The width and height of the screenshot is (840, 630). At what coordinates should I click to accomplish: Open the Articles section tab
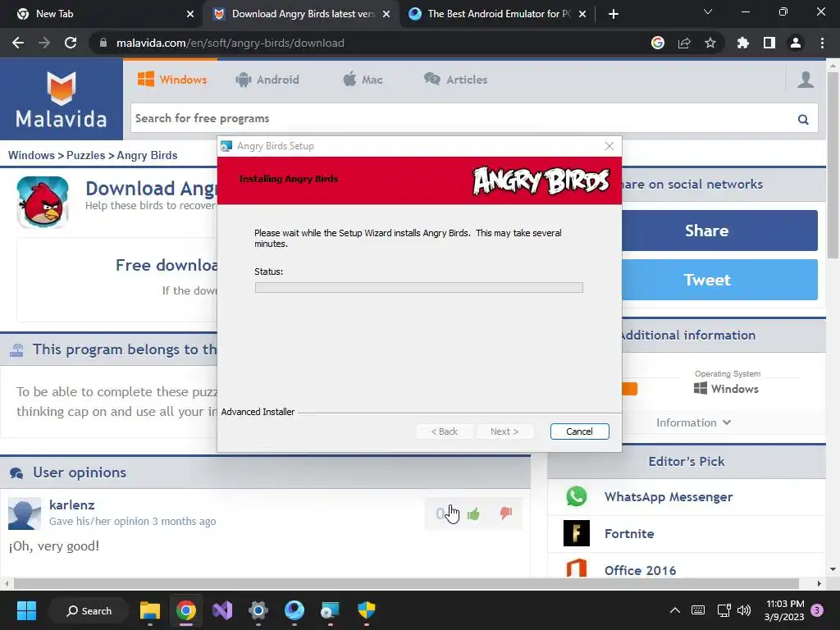456,80
